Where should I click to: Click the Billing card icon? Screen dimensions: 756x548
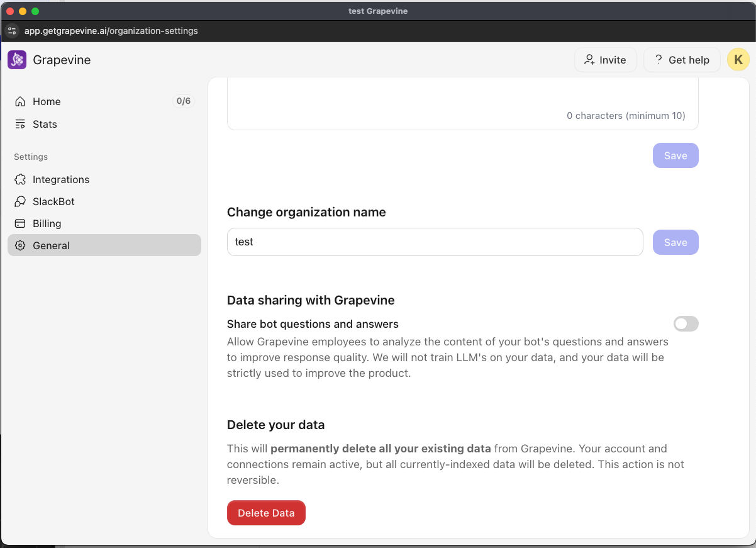(x=20, y=223)
